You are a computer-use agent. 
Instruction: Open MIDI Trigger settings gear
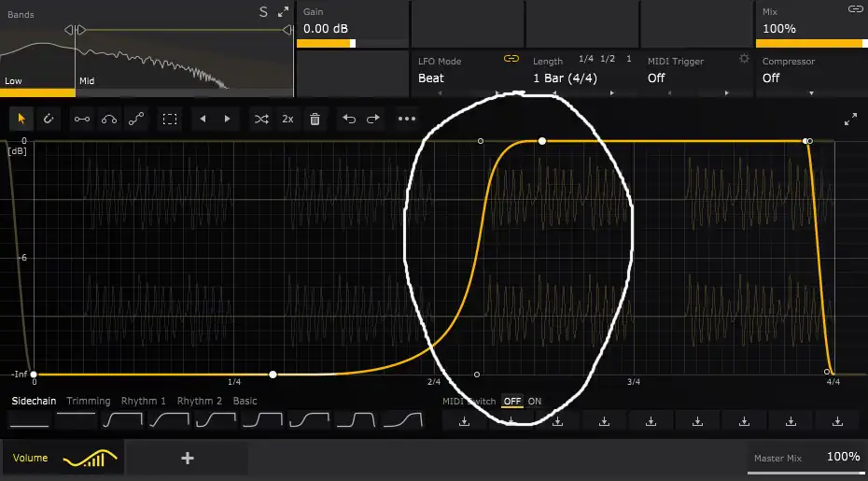click(x=744, y=58)
